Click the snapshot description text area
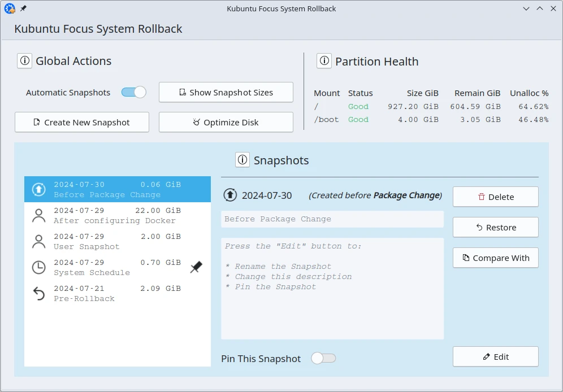 coord(332,289)
